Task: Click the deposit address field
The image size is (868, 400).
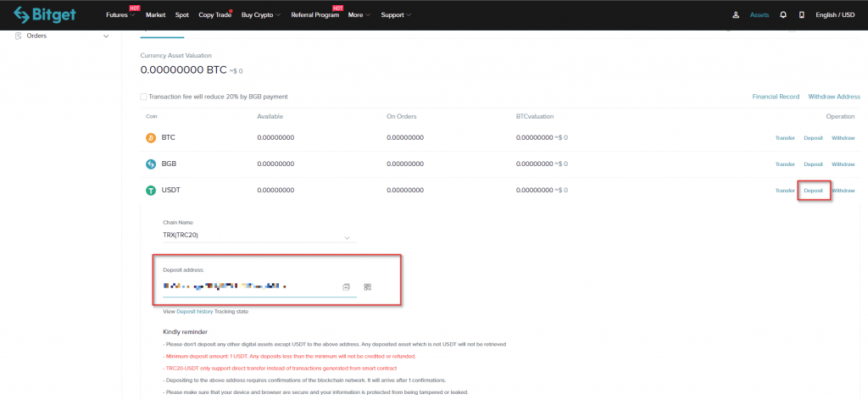Action: pyautogui.click(x=259, y=286)
